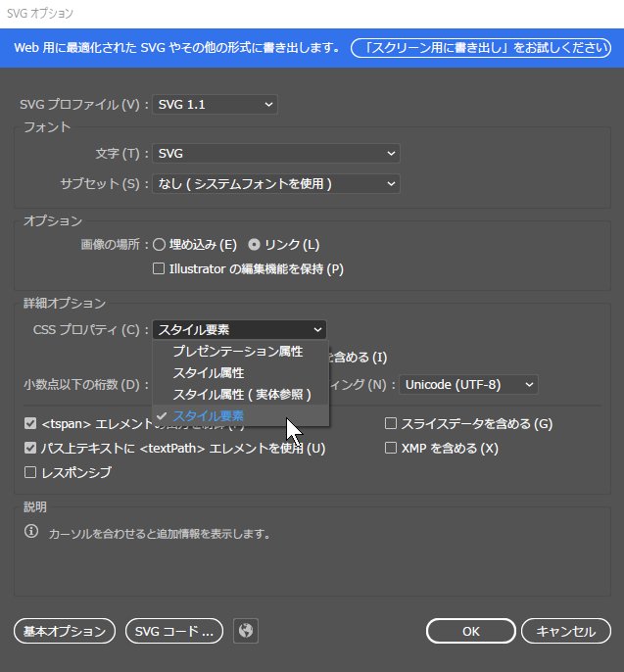Select 埋め込み (E) radio button
Screen dimensions: 624x672
coord(159,244)
